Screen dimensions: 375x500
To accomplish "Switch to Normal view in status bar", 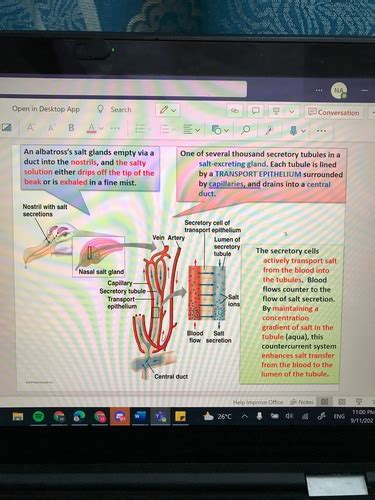I will point(325,402).
